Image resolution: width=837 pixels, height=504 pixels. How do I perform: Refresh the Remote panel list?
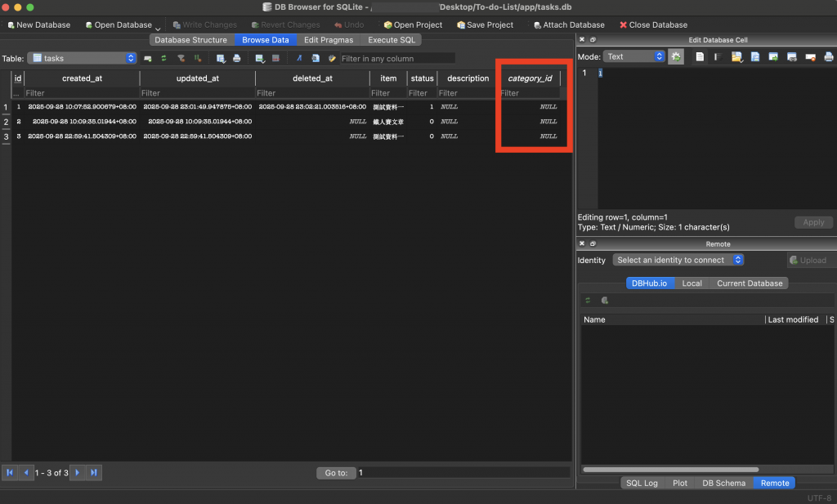[588, 301]
